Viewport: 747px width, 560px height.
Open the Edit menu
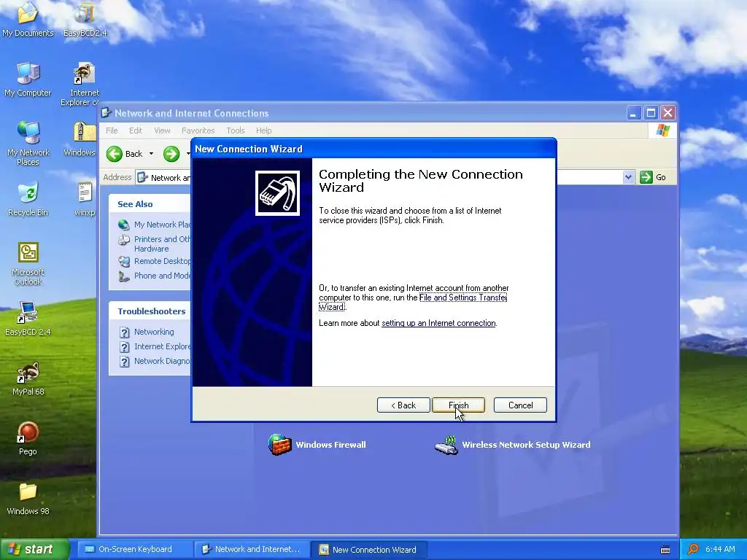(x=135, y=131)
